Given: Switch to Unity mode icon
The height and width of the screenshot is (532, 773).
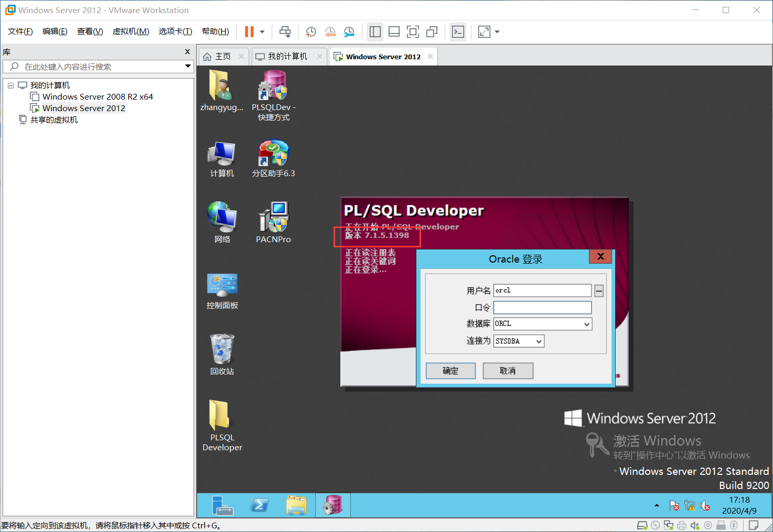Looking at the screenshot, I should (432, 32).
